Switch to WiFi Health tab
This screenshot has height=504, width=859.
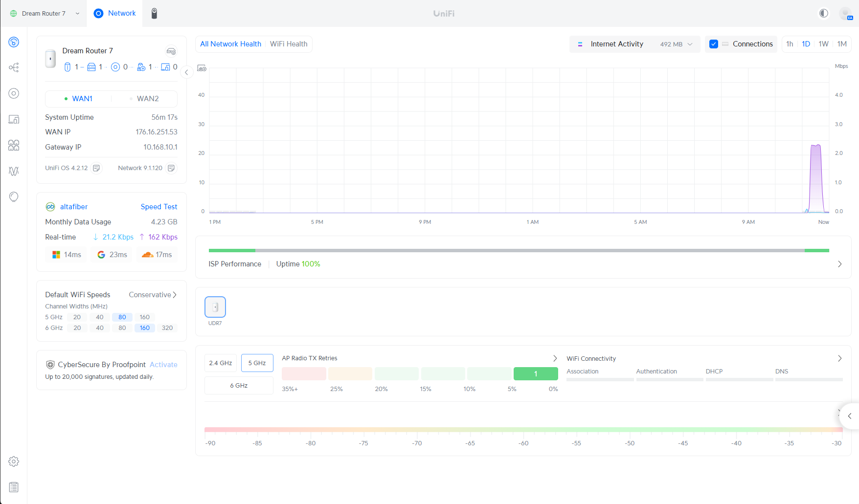tap(289, 44)
